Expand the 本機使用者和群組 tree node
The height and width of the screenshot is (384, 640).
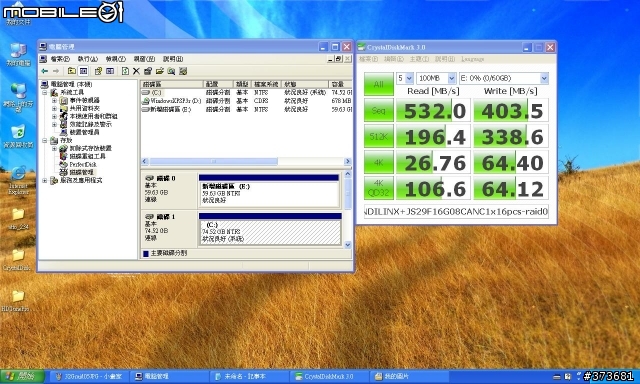point(54,116)
